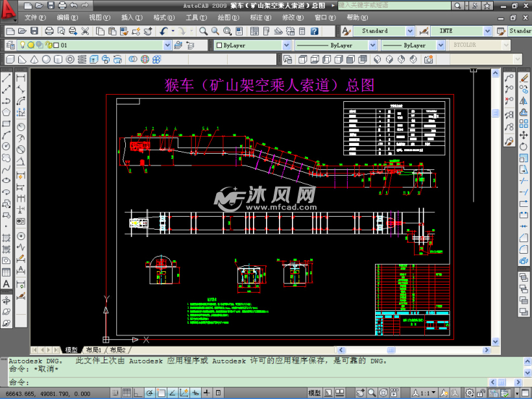Click the Polygon draw tool

pos(6,112)
